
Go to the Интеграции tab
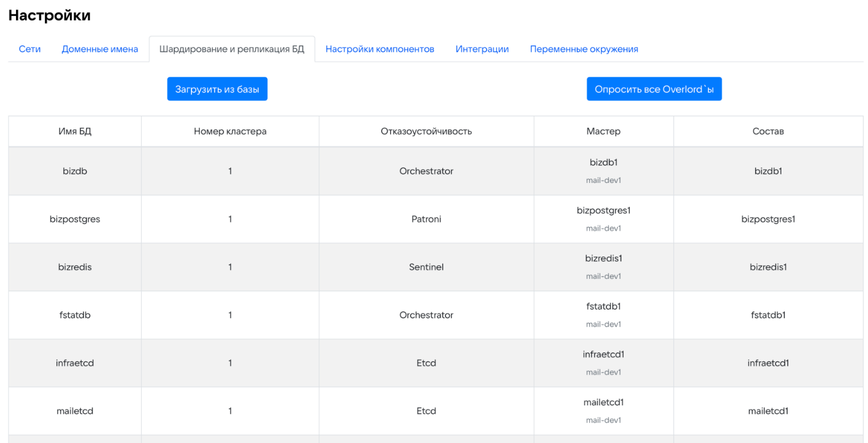pyautogui.click(x=482, y=49)
